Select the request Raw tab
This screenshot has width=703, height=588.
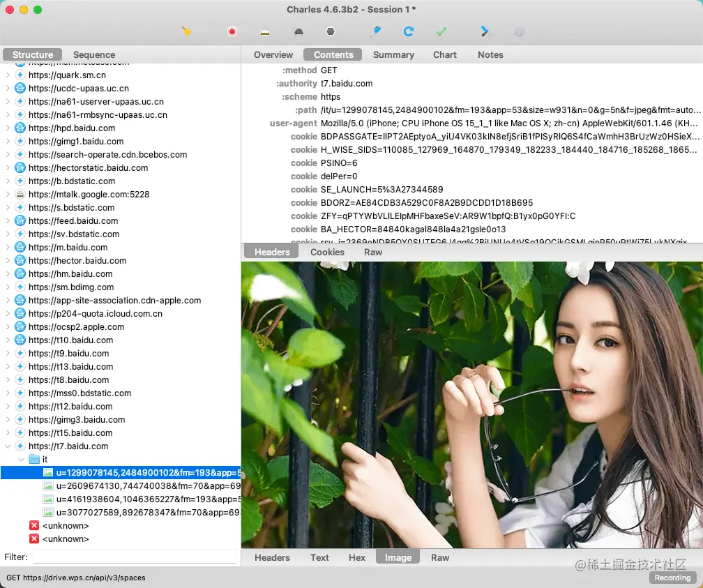[x=373, y=252]
